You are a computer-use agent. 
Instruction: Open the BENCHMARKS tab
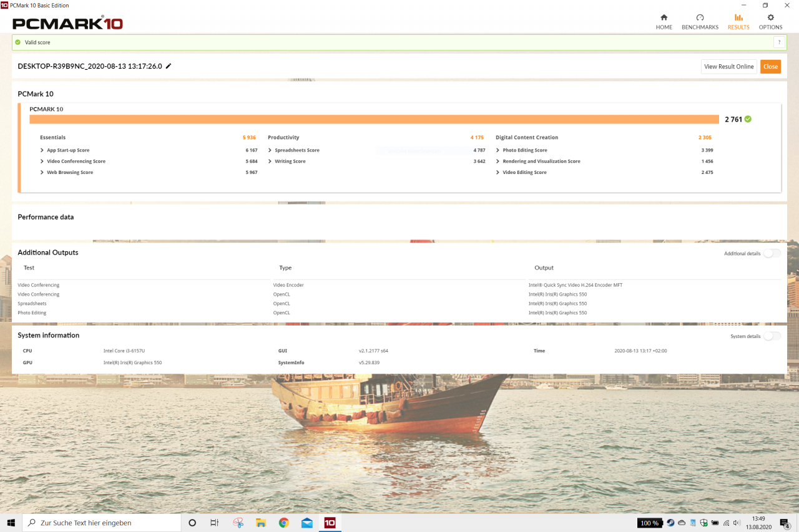pyautogui.click(x=700, y=22)
